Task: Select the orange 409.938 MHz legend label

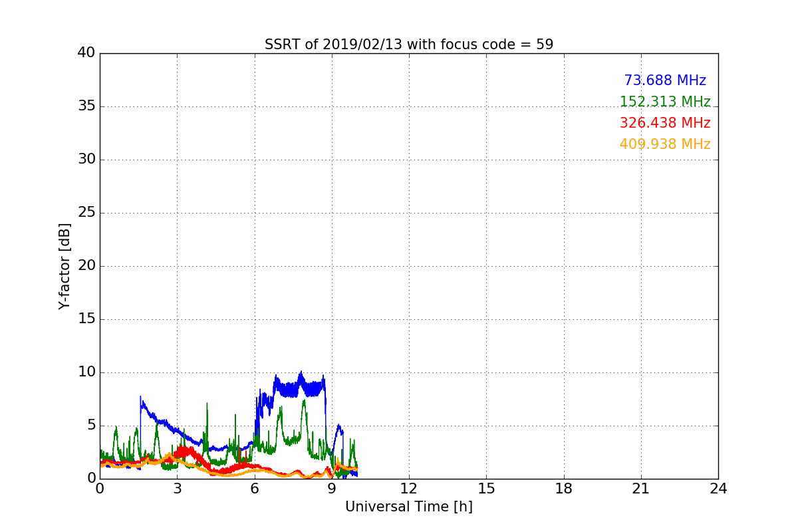Action: pos(665,144)
